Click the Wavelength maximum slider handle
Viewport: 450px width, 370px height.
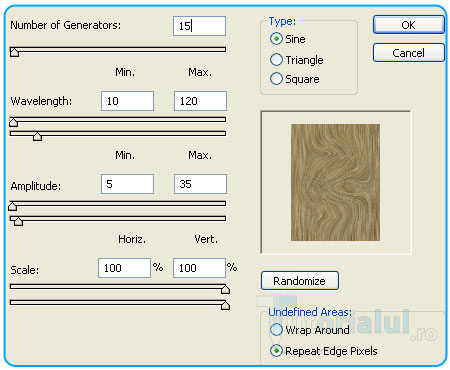point(37,136)
